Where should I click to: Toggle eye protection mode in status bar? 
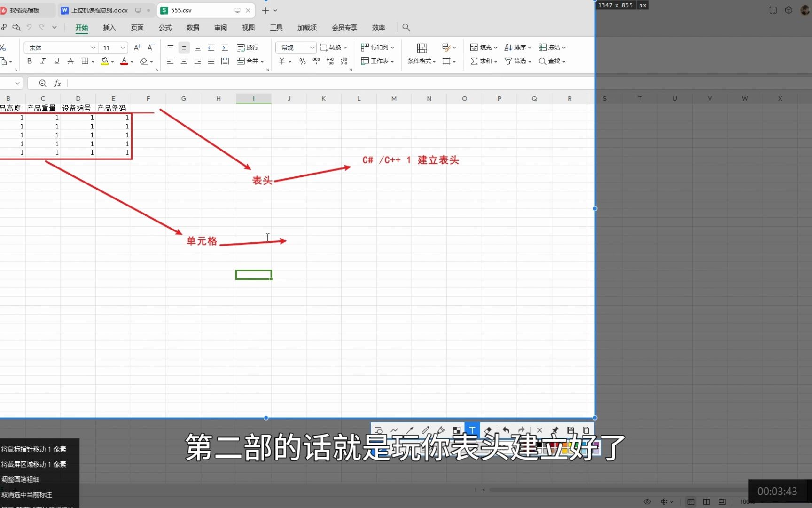point(647,502)
